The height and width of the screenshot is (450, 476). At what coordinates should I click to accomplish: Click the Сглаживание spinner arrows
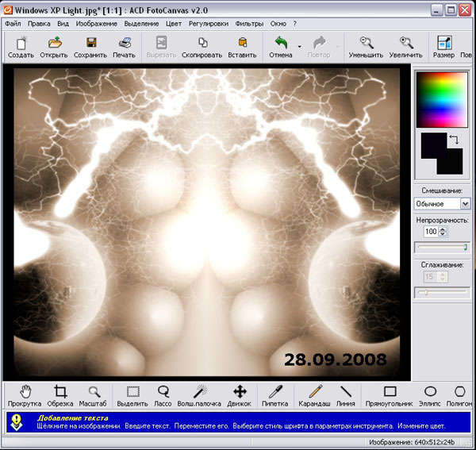point(443,277)
